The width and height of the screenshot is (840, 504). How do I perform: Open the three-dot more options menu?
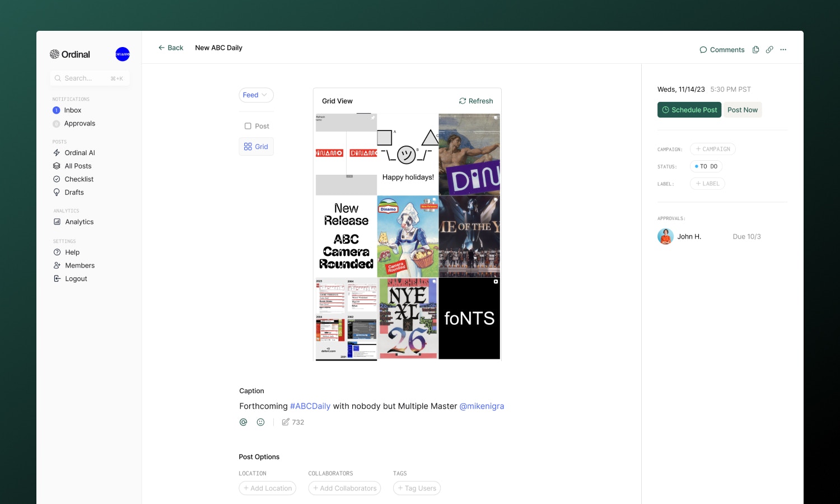pyautogui.click(x=783, y=50)
